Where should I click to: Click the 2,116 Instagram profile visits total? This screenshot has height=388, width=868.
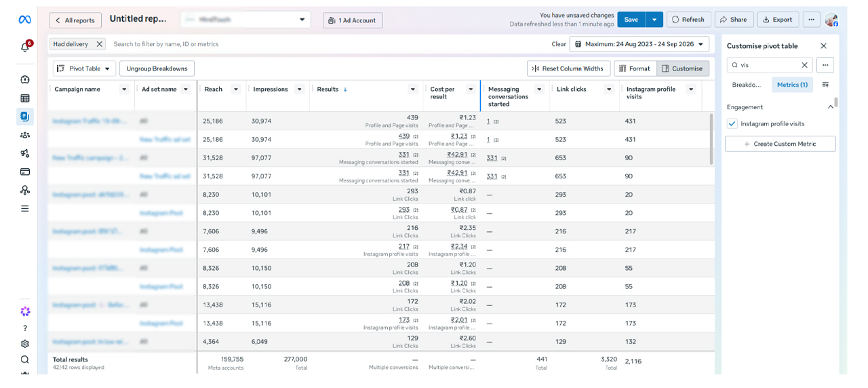tap(633, 361)
